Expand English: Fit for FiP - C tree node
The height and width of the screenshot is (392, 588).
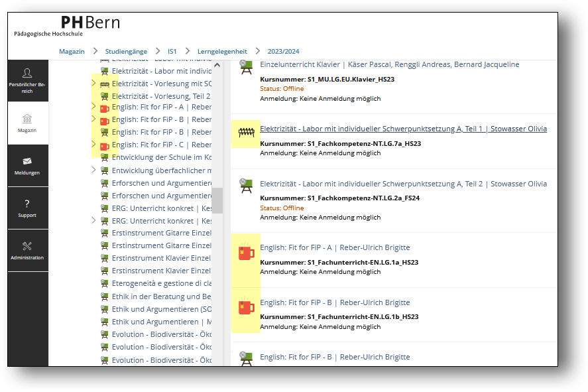[93, 144]
